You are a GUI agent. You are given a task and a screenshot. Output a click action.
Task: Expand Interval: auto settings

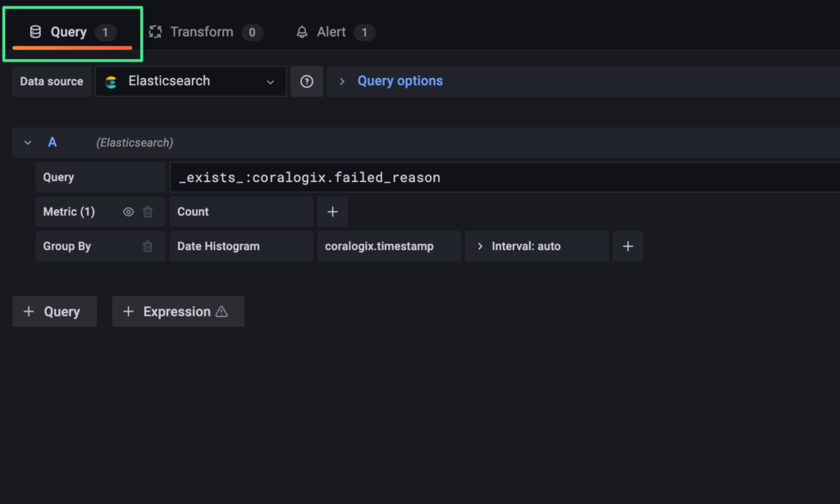pos(536,246)
